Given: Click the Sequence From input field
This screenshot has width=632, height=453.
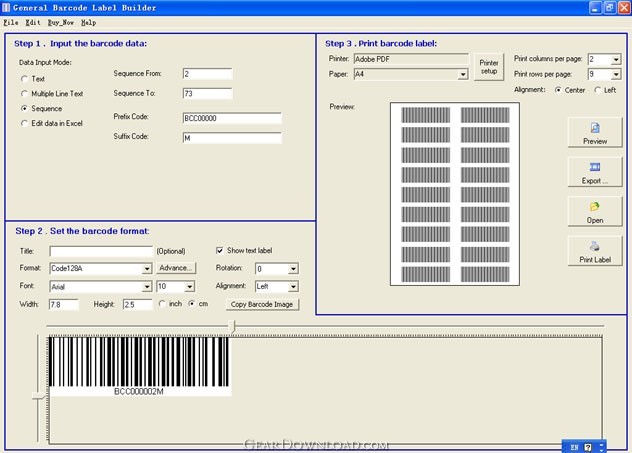Looking at the screenshot, I should tap(208, 74).
